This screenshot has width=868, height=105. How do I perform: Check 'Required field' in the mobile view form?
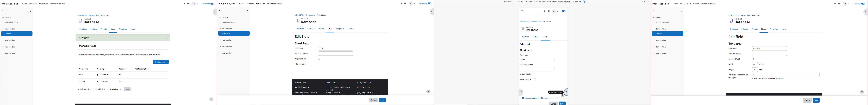coord(534,74)
